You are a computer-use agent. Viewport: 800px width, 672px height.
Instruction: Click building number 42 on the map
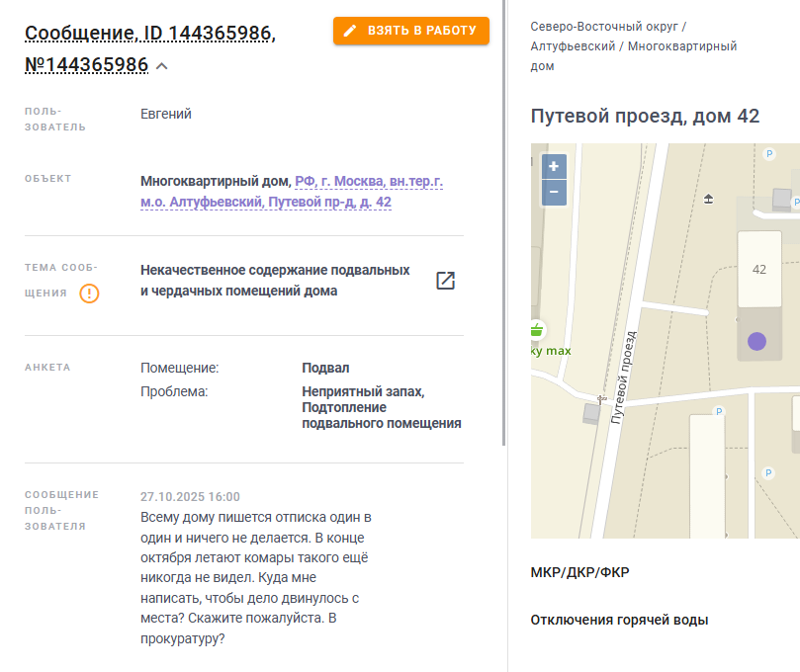[759, 269]
